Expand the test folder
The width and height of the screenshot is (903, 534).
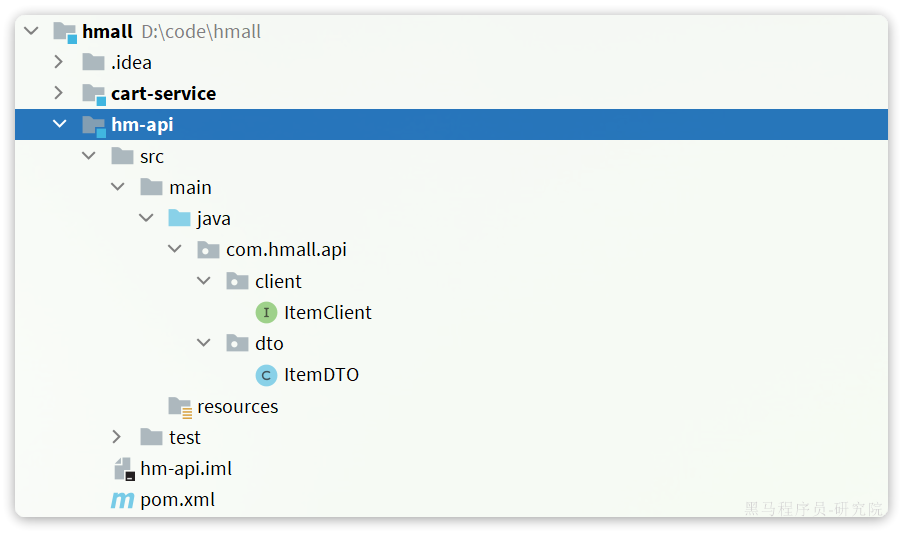(117, 437)
